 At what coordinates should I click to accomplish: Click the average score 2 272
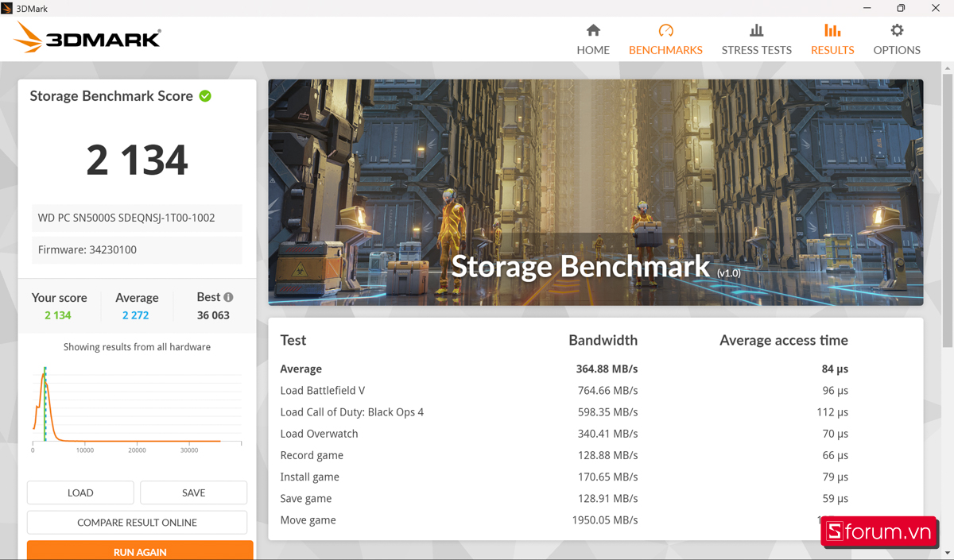point(136,315)
